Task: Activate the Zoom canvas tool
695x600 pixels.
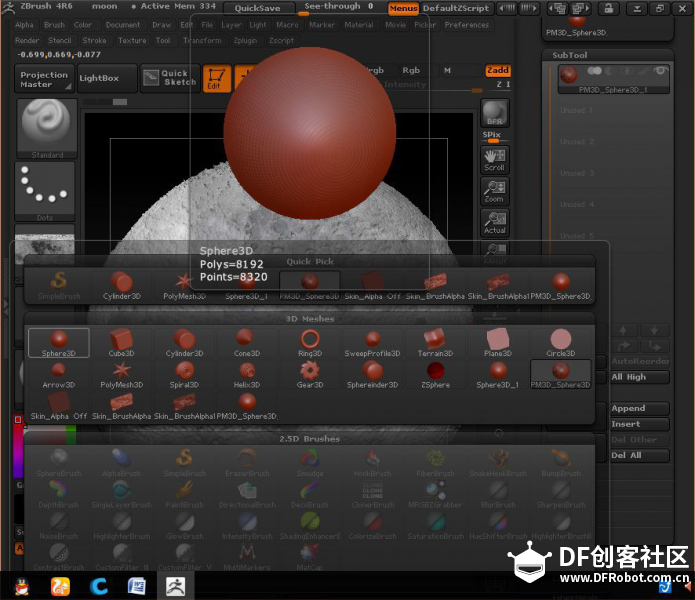Action: point(495,191)
